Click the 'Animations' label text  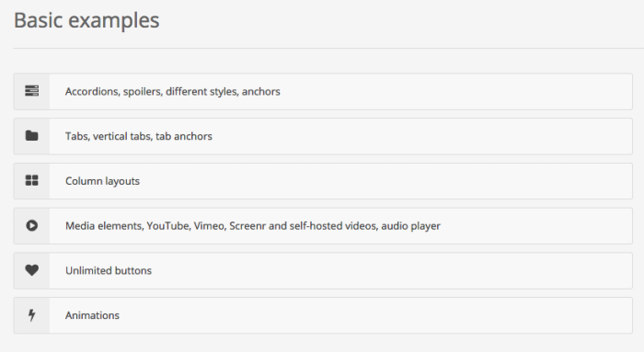(92, 315)
